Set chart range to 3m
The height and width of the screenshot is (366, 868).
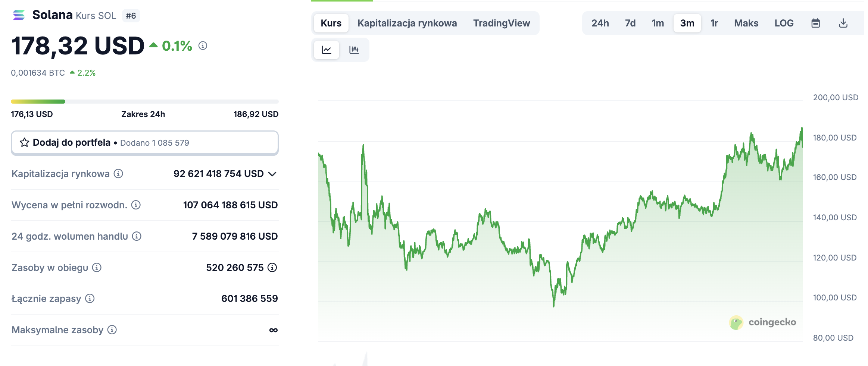coord(687,23)
